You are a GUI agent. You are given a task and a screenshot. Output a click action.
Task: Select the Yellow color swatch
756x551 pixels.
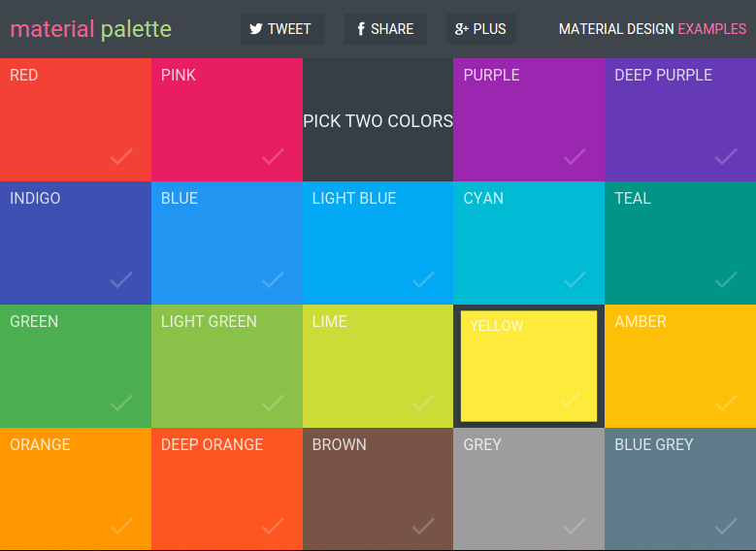tap(528, 367)
